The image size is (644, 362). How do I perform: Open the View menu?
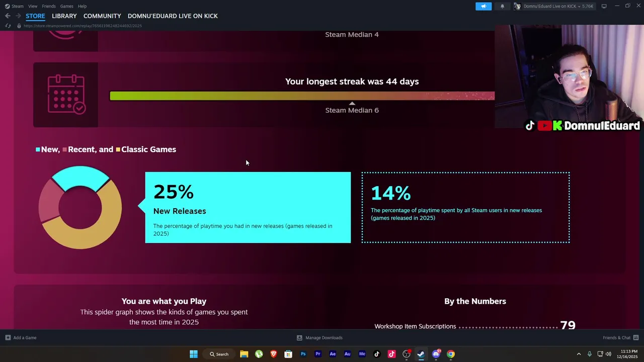click(x=33, y=6)
